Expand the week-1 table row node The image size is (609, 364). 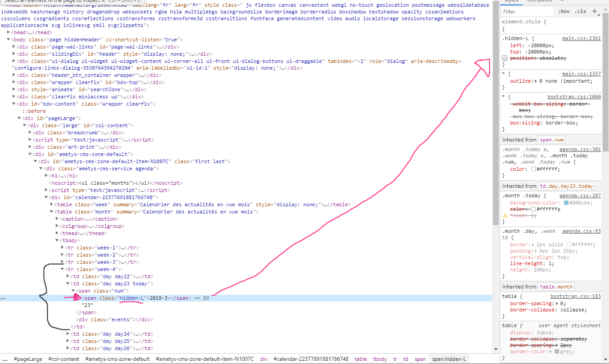pyautogui.click(x=63, y=248)
